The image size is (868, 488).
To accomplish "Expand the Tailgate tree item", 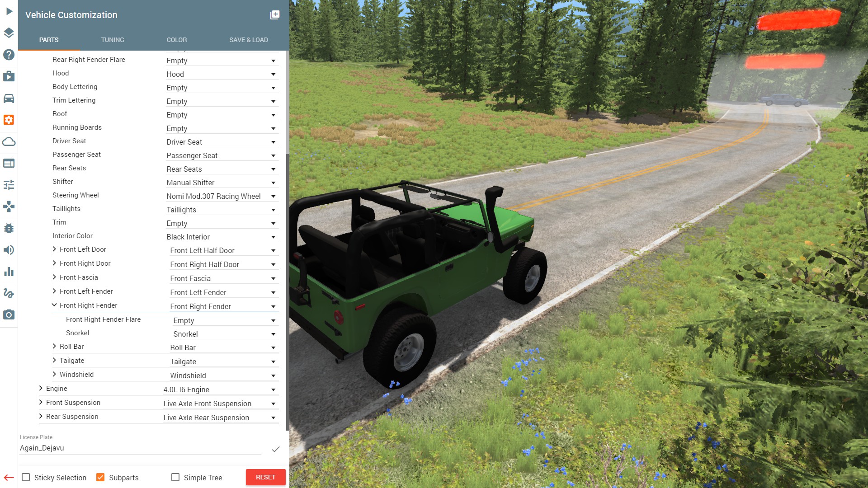I will [54, 361].
